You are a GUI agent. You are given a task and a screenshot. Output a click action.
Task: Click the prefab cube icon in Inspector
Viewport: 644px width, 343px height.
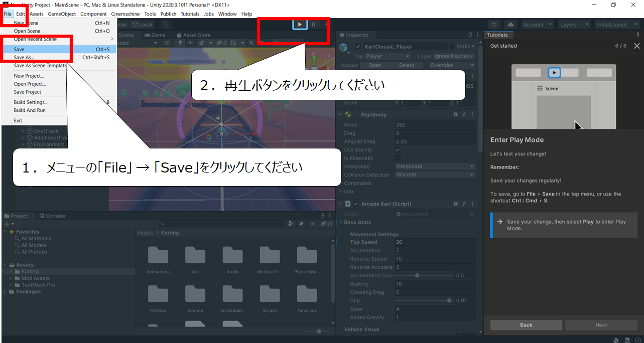click(x=344, y=48)
